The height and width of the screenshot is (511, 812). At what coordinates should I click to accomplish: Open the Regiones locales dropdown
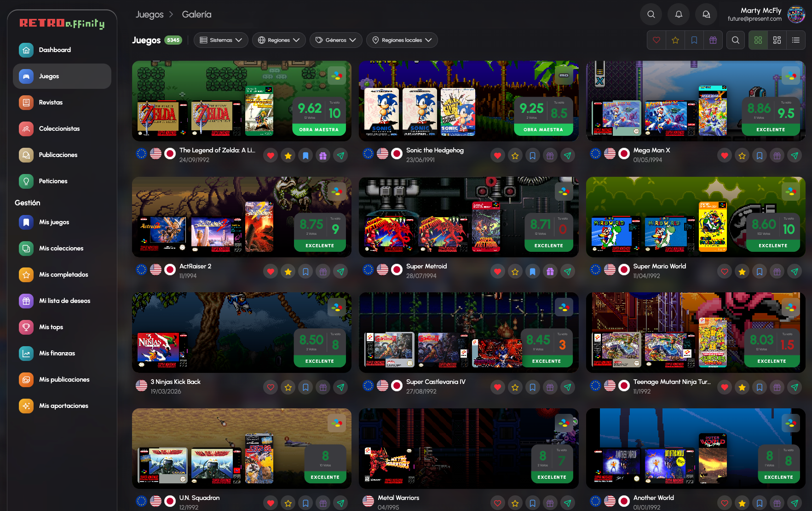[x=402, y=40]
